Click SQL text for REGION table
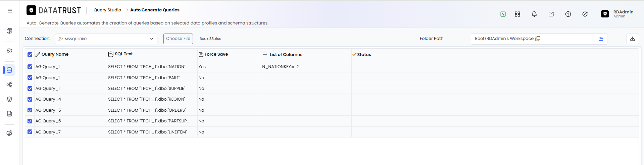 [147, 99]
